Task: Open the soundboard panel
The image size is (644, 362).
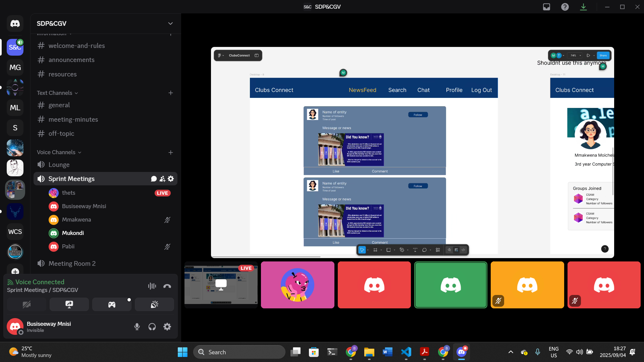Action: [x=154, y=304]
